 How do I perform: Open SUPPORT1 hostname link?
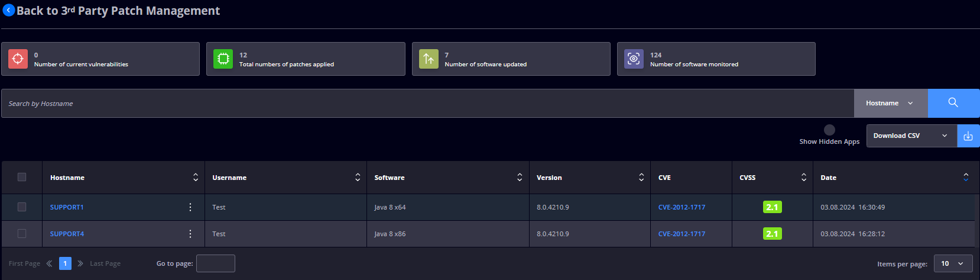[x=67, y=207]
